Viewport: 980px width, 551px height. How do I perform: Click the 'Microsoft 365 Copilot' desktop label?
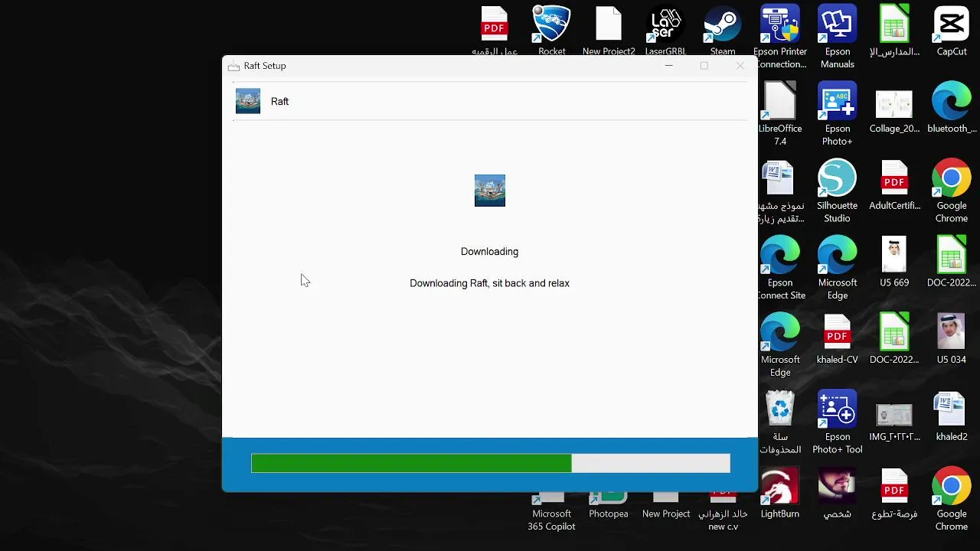551,520
